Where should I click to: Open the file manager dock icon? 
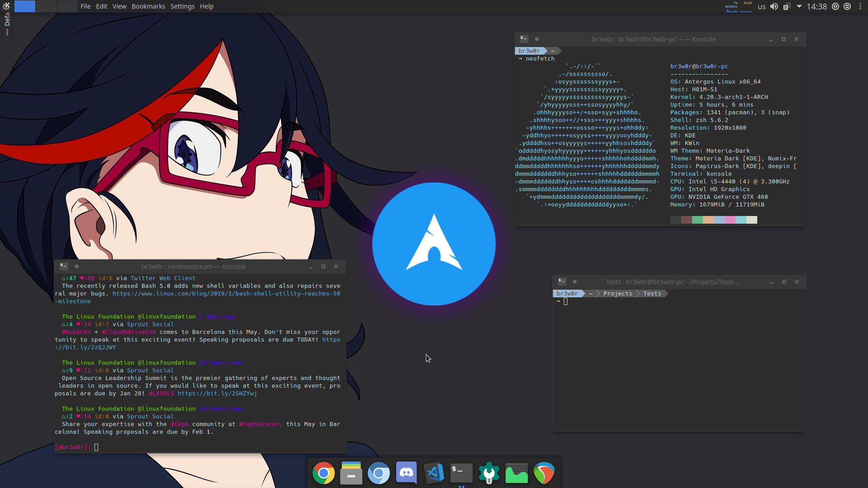click(x=351, y=473)
